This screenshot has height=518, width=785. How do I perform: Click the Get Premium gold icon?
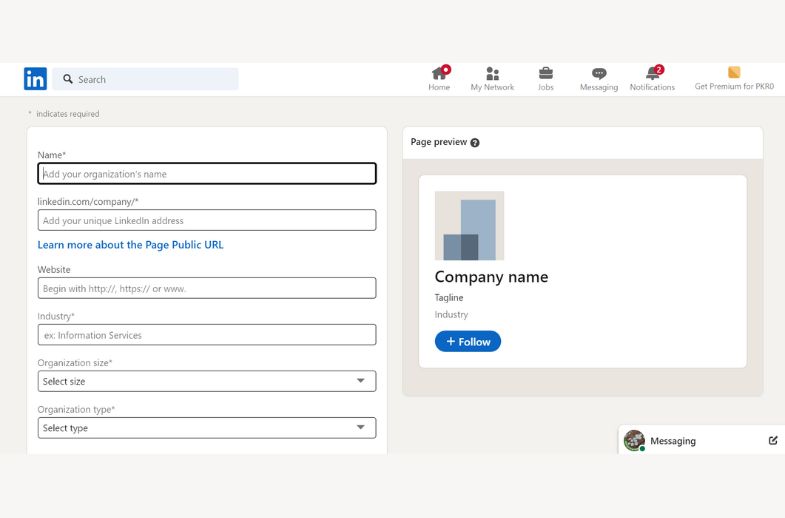[x=734, y=73]
